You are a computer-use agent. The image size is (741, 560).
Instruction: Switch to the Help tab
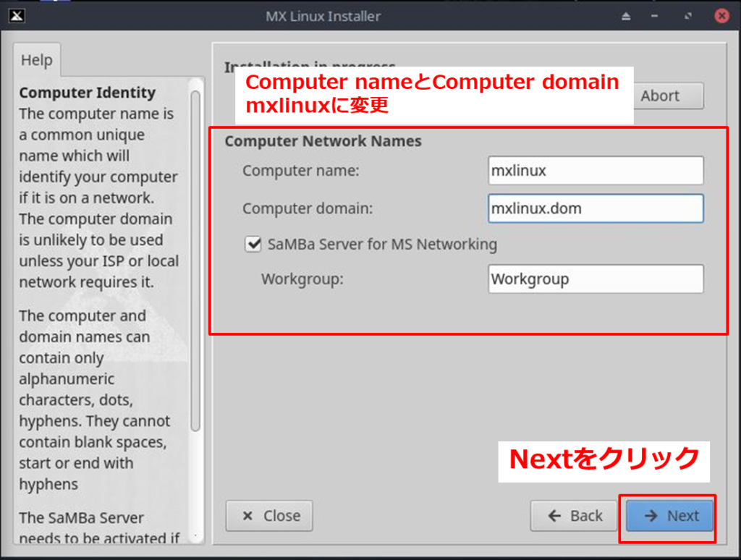pyautogui.click(x=36, y=60)
